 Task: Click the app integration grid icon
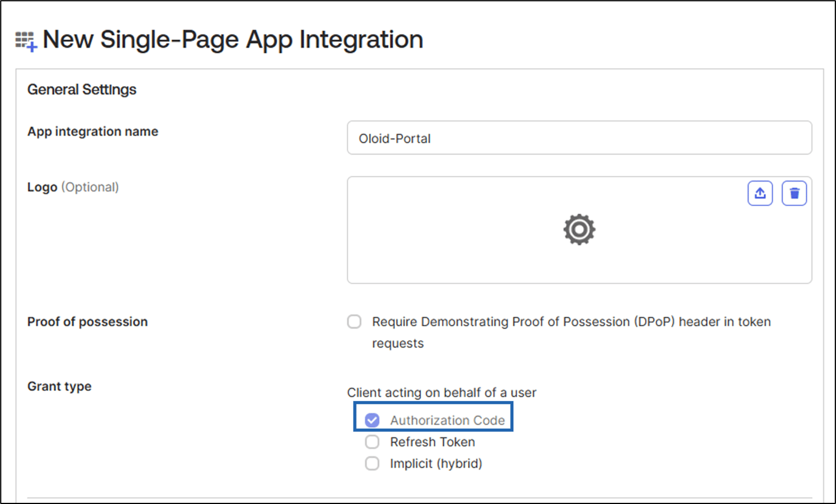pyautogui.click(x=26, y=41)
